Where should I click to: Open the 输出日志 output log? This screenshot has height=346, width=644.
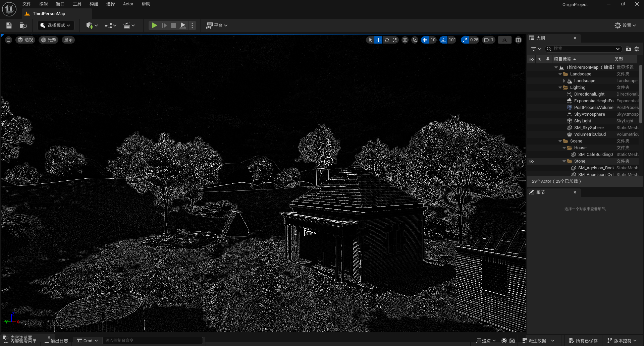tap(57, 341)
